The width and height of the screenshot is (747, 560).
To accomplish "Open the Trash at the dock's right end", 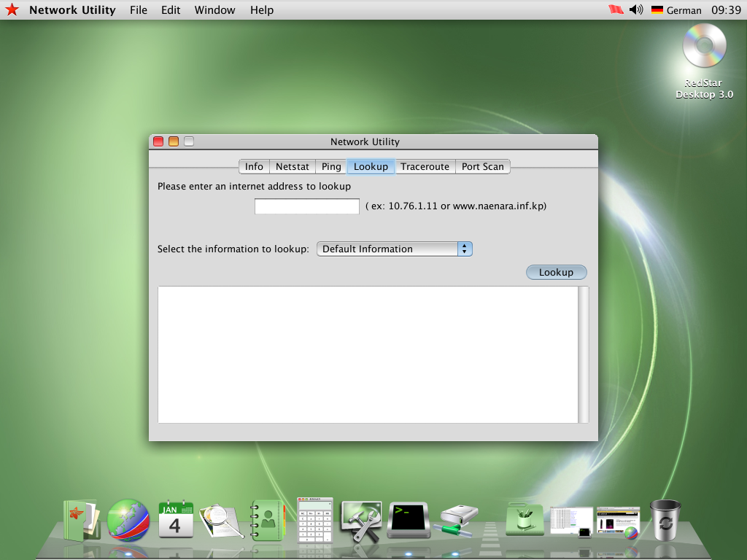I will click(665, 518).
